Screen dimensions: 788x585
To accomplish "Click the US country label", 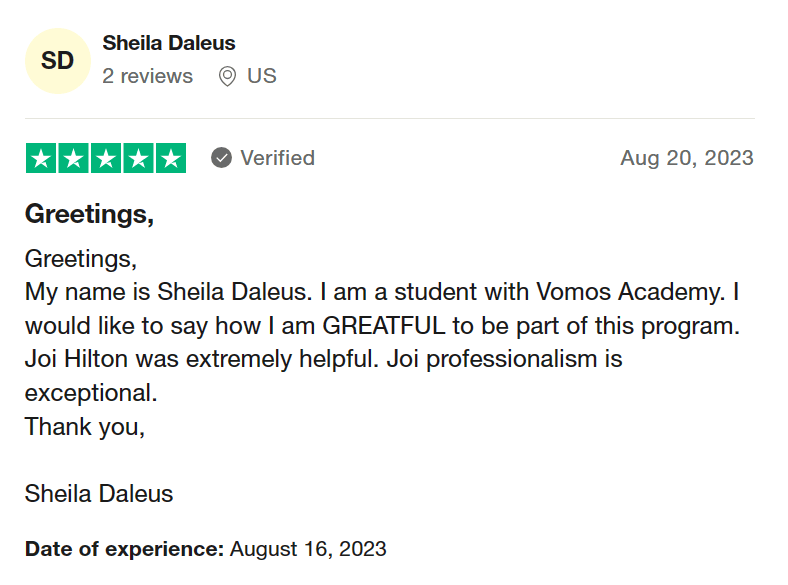I will click(x=262, y=76).
